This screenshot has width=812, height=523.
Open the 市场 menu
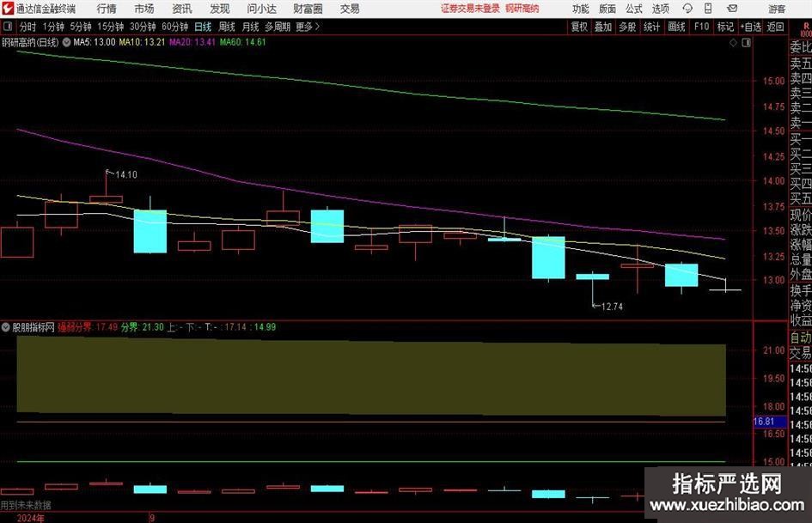pos(144,9)
